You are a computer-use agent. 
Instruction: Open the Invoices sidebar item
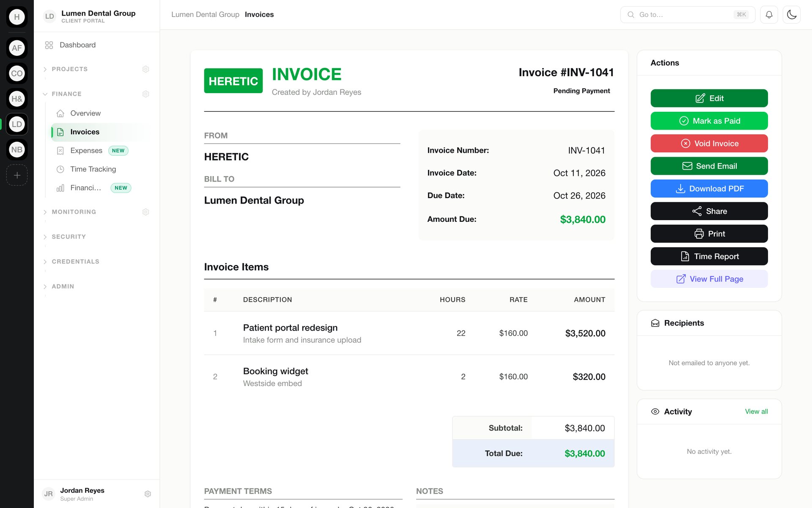[101, 132]
